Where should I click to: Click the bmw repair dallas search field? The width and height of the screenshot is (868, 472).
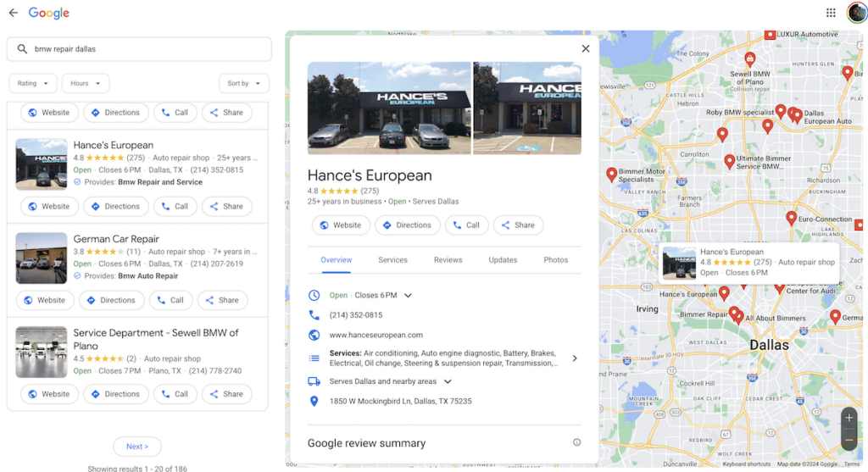[139, 48]
